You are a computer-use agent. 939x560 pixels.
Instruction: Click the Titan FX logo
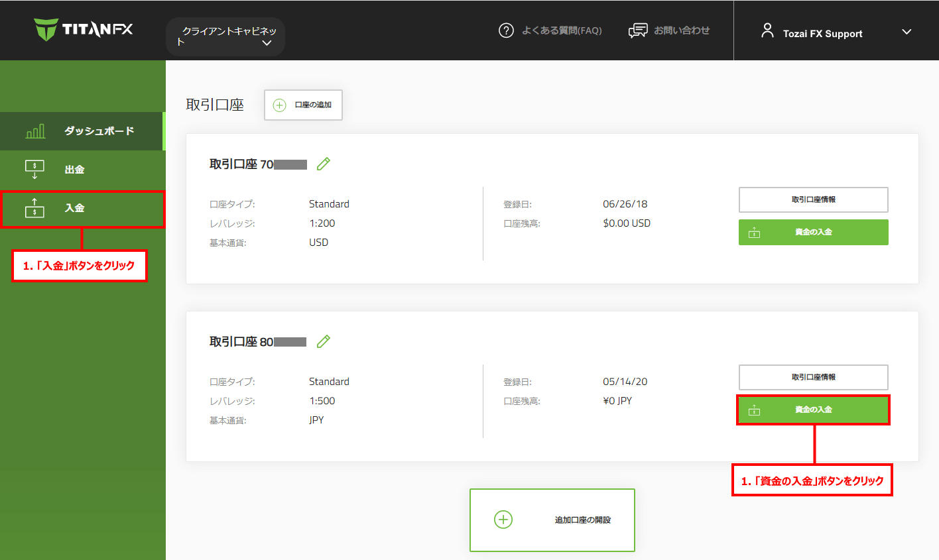coord(83,29)
